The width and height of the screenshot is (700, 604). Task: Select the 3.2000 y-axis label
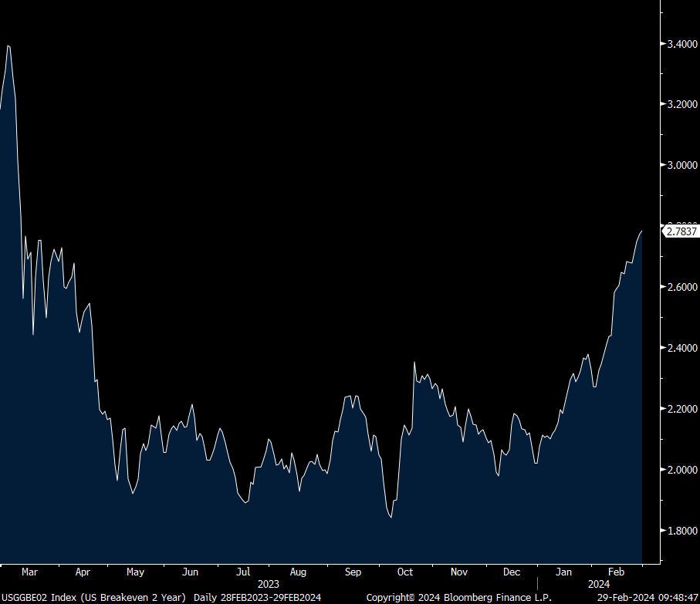(682, 104)
